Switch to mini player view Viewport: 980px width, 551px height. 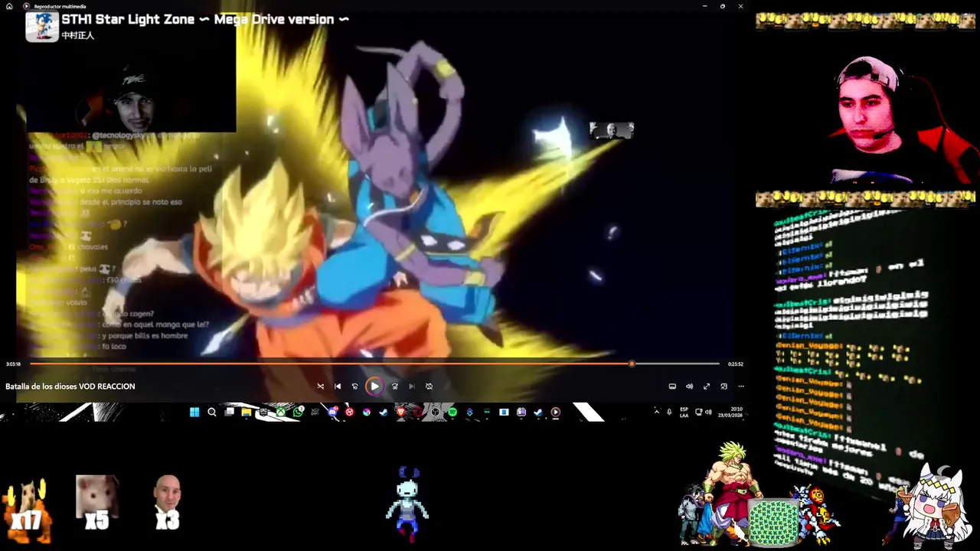(724, 386)
